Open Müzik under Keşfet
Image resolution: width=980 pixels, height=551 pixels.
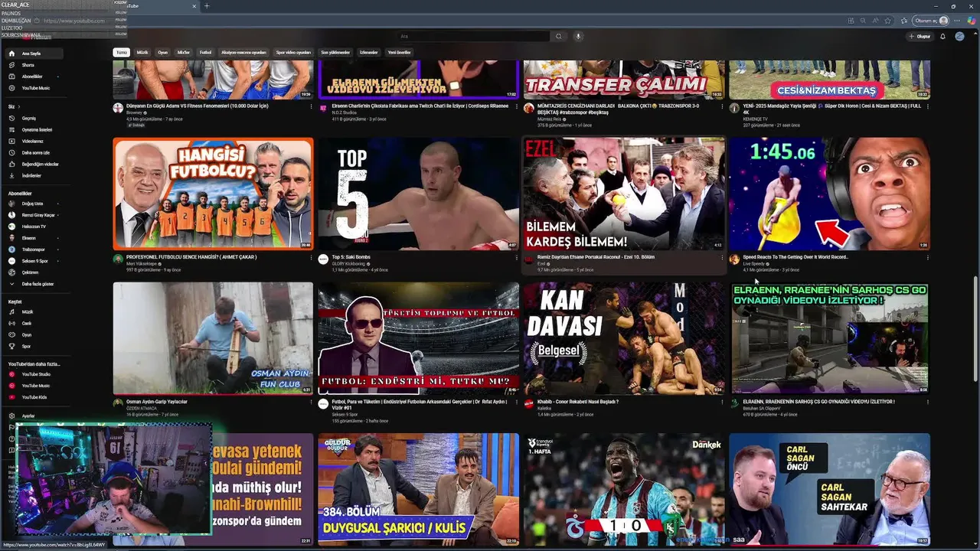pyautogui.click(x=34, y=312)
